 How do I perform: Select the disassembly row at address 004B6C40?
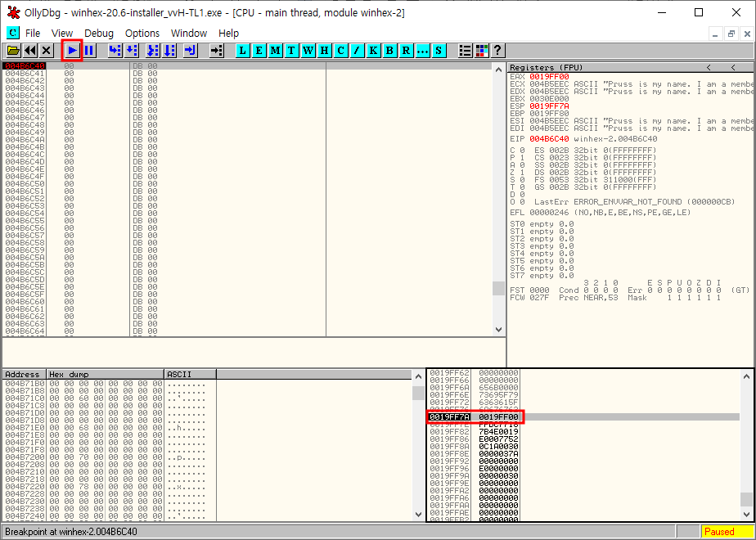[x=247, y=65]
